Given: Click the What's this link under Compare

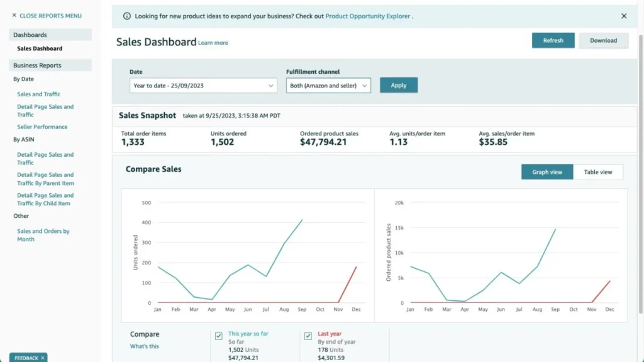Looking at the screenshot, I should (145, 346).
